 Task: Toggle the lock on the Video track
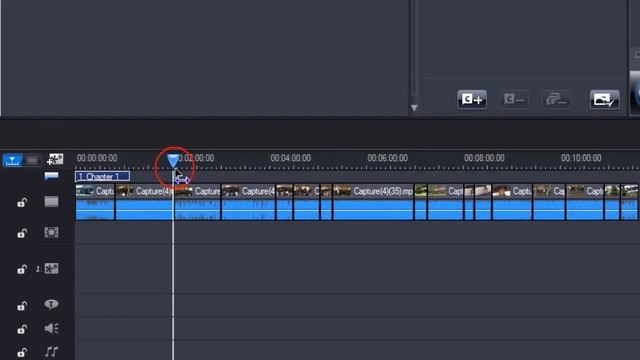click(22, 202)
